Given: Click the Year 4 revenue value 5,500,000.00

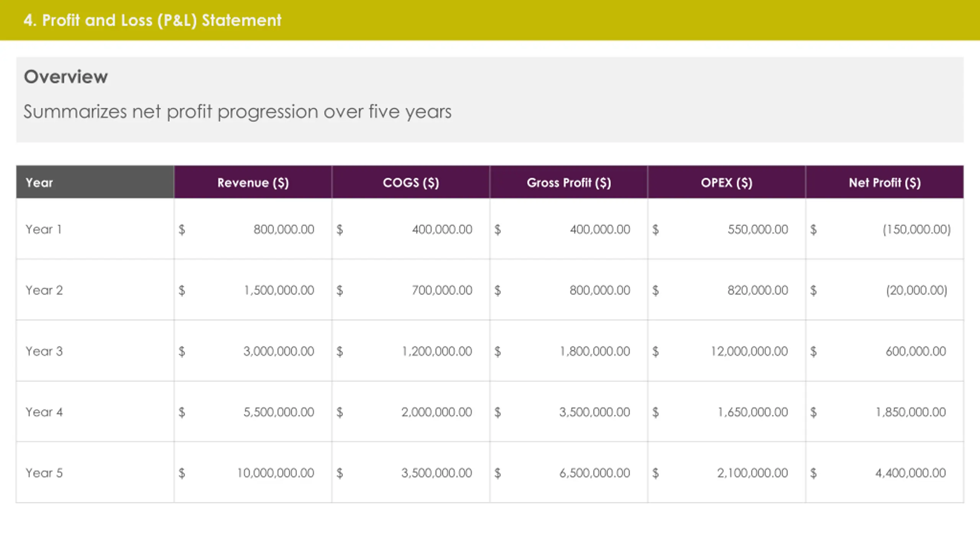Looking at the screenshot, I should click(x=279, y=412).
